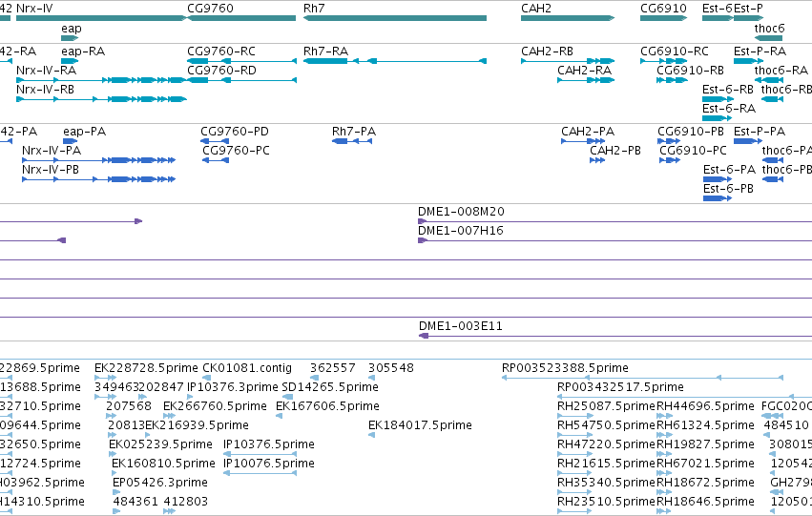Select protein CAH2-PA
The width and height of the screenshot is (812, 516).
(583, 141)
